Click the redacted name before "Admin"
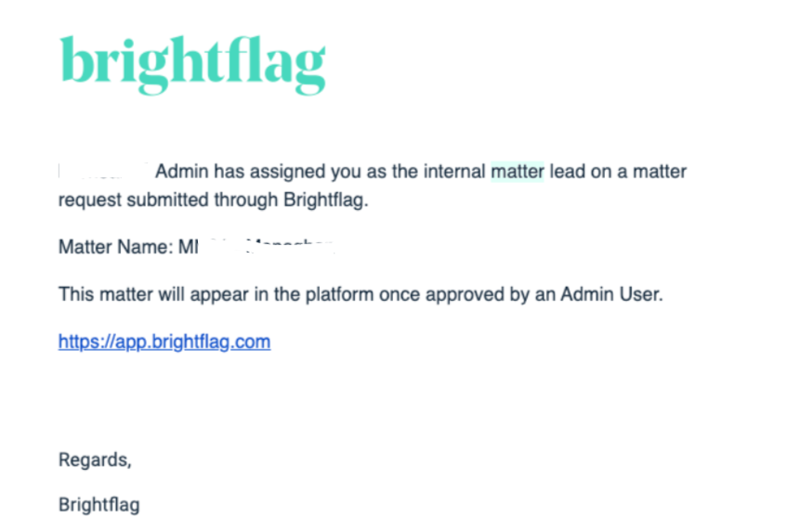Viewport: 788px width, 532px height. (x=103, y=172)
